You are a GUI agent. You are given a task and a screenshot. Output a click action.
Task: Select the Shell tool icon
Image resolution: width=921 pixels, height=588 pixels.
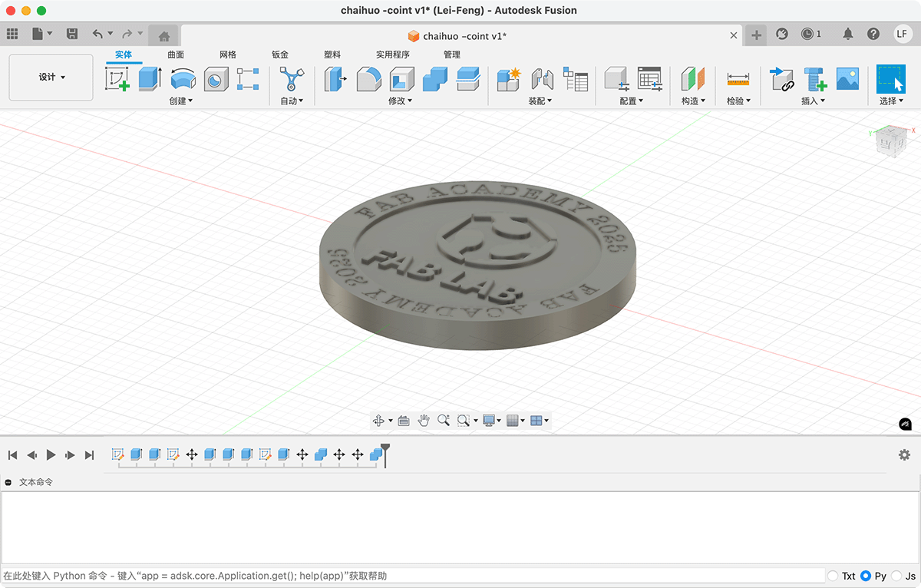(x=402, y=79)
